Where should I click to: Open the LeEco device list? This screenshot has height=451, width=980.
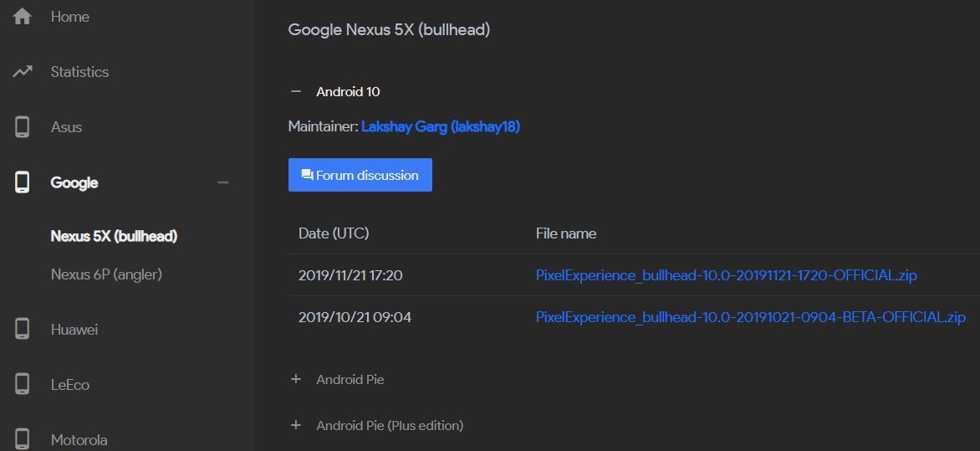70,385
